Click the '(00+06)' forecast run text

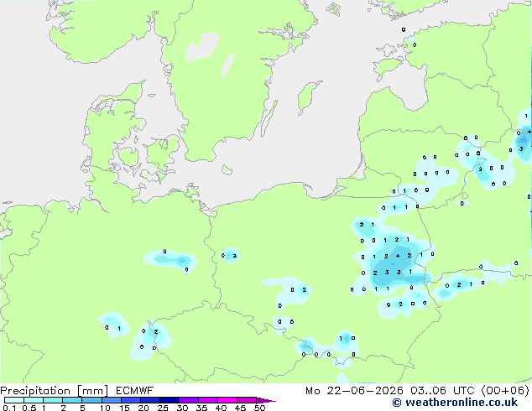[x=505, y=391]
